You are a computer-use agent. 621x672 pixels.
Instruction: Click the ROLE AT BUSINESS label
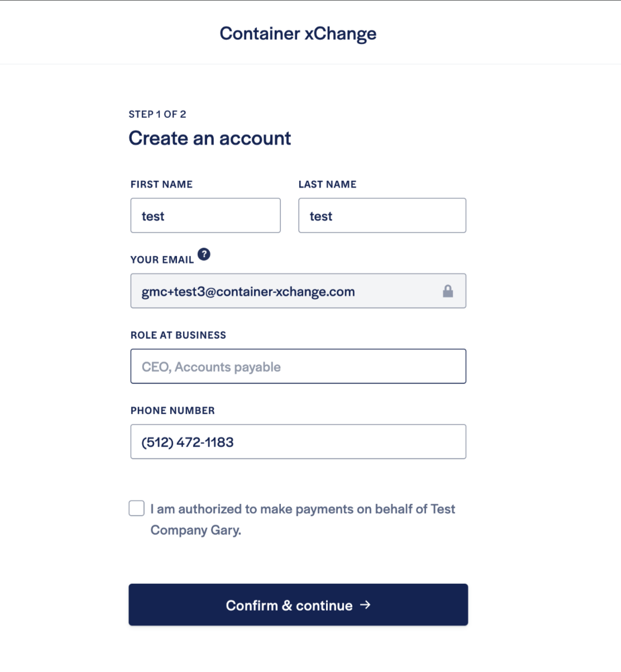point(178,335)
